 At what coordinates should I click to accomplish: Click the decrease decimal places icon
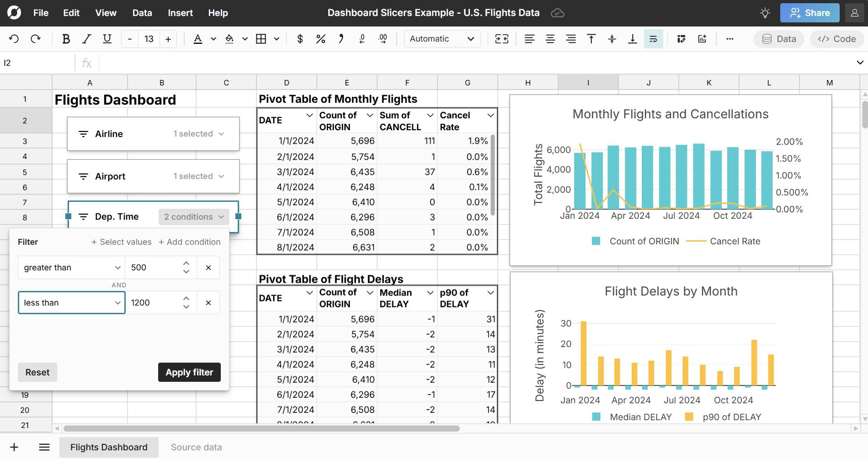click(362, 39)
